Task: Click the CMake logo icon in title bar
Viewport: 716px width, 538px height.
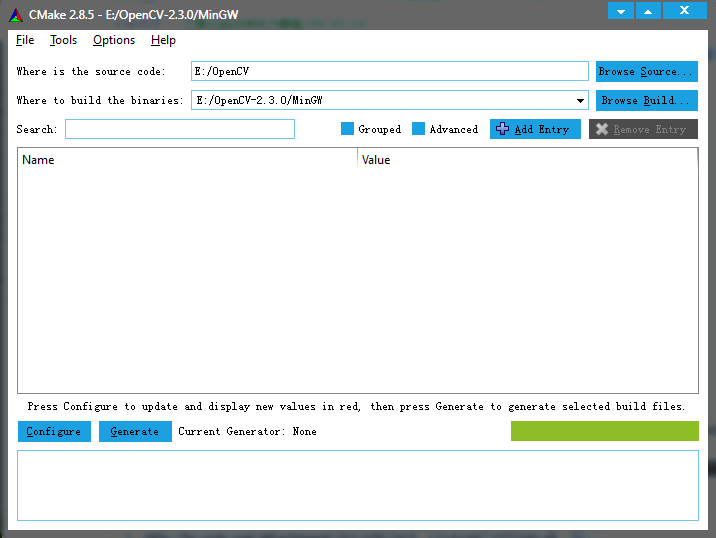Action: click(x=16, y=15)
